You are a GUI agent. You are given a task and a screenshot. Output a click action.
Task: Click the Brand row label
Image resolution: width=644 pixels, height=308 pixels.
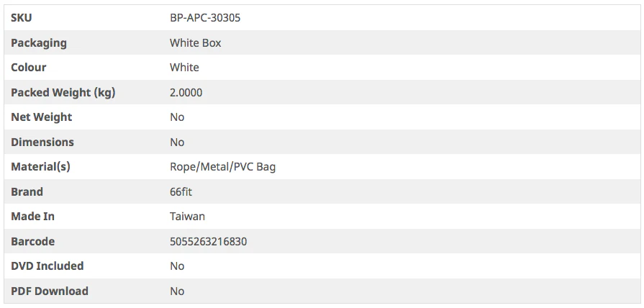(x=27, y=192)
